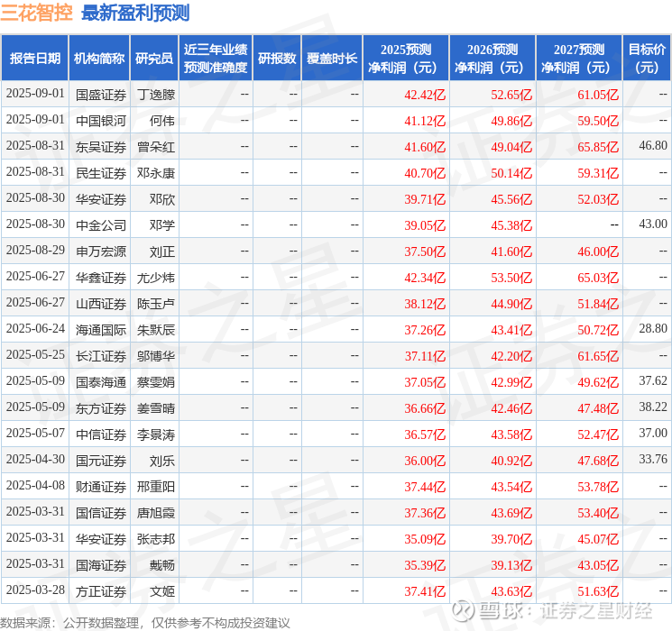Viewport: 672px width, 631px height.
Task: Click the 山西证券 institution cell
Action: [101, 304]
